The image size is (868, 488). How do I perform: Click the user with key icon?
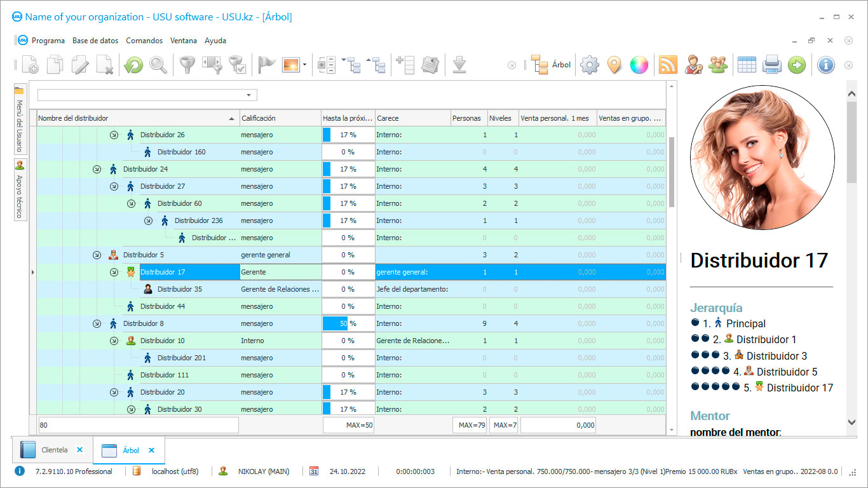click(693, 65)
